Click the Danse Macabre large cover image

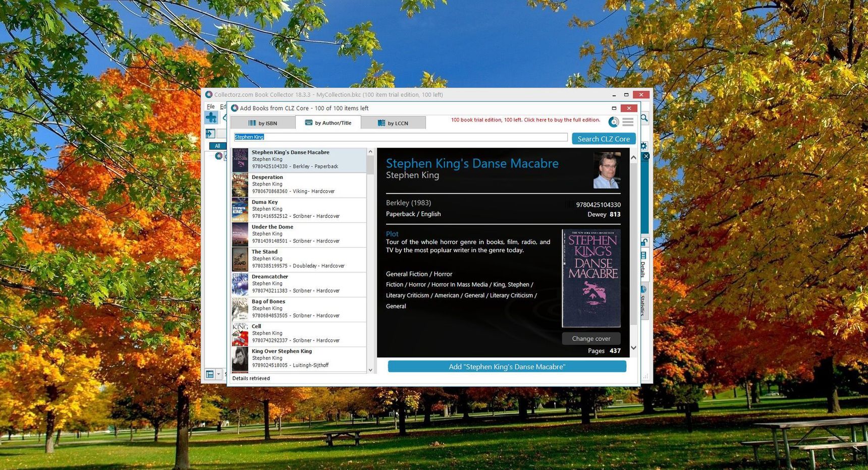(x=591, y=278)
